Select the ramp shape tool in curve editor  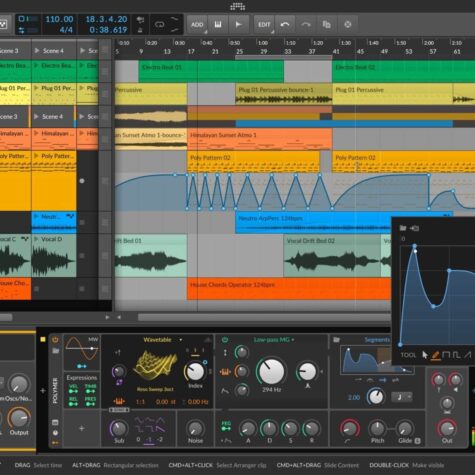[x=468, y=355]
